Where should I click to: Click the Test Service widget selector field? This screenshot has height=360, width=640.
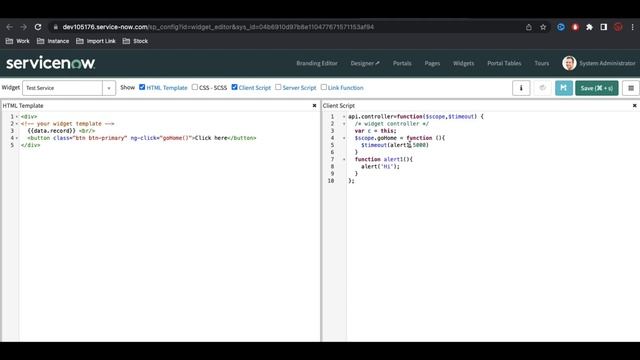pyautogui.click(x=62, y=88)
